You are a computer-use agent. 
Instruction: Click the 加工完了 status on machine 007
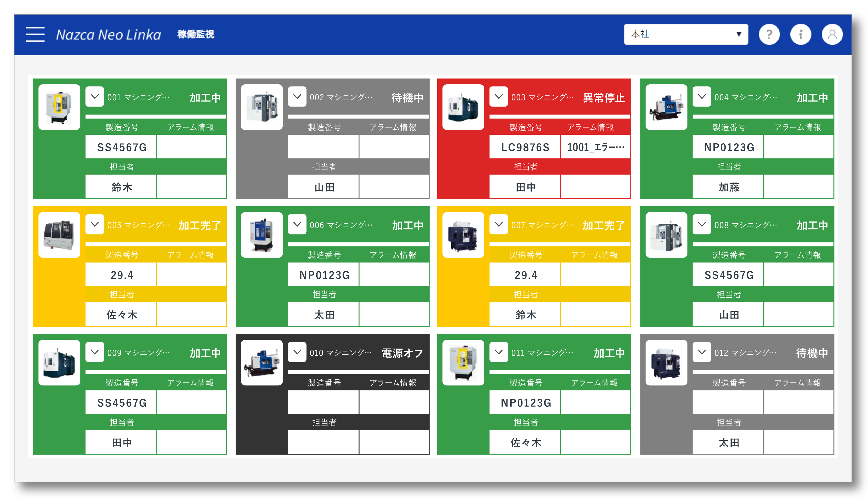[x=604, y=225]
